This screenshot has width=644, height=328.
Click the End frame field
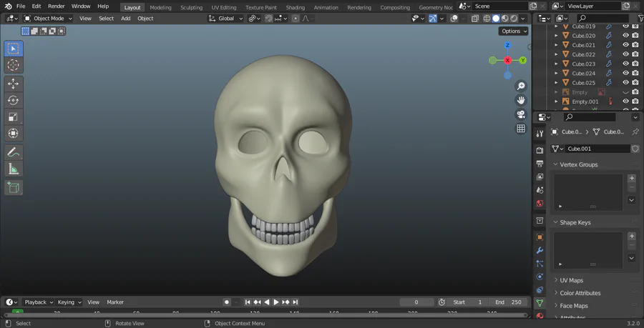click(x=508, y=302)
